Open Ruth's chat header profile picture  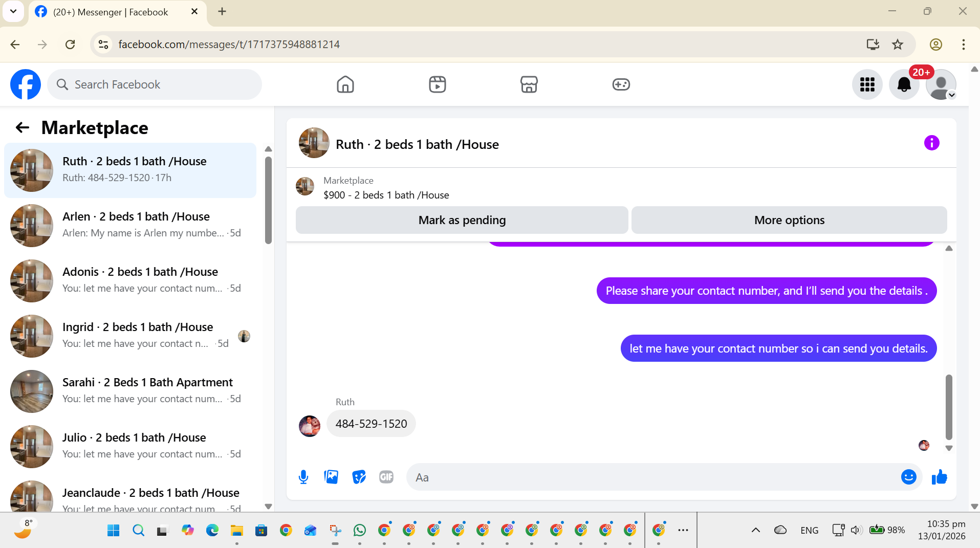314,143
